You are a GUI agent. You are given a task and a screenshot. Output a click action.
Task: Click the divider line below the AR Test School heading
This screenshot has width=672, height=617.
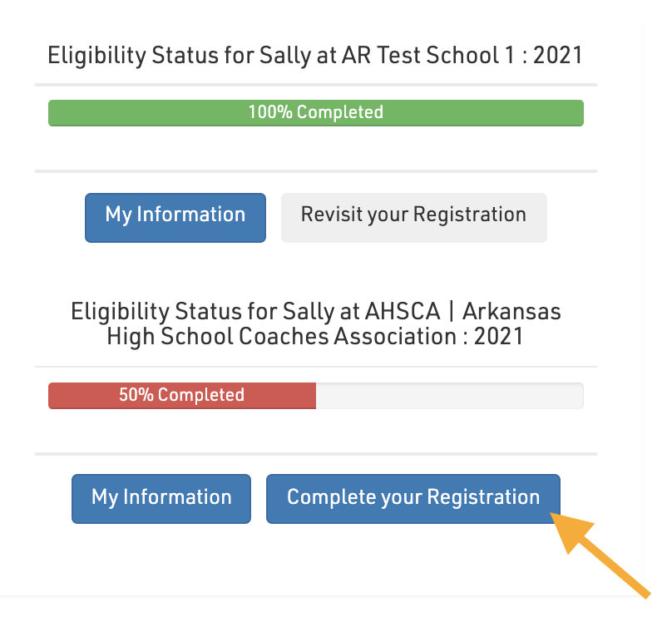315,85
